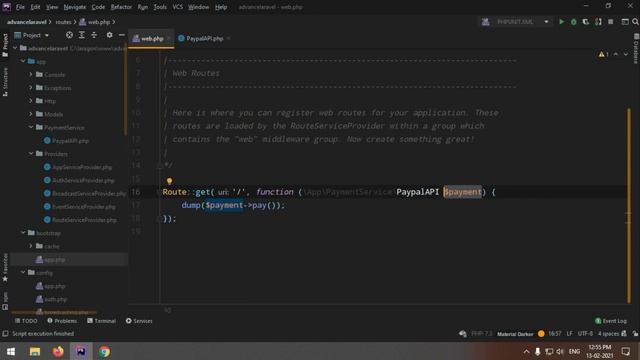Select AppServiceProvider.php in the project tree

(78, 167)
